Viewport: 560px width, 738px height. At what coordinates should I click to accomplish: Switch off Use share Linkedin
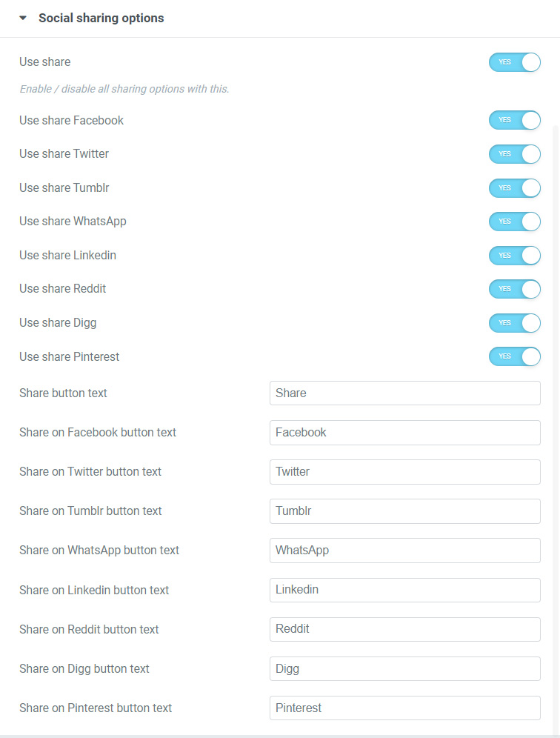click(514, 256)
